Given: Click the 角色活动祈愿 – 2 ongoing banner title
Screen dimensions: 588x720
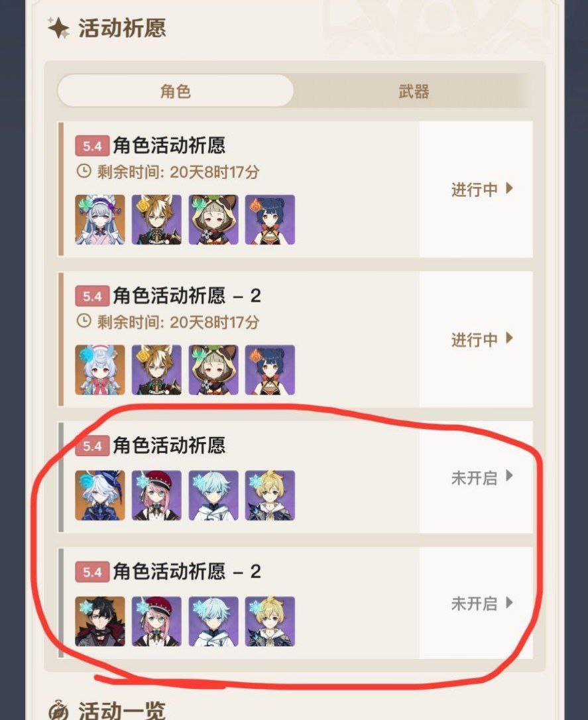Looking at the screenshot, I should pyautogui.click(x=187, y=295).
